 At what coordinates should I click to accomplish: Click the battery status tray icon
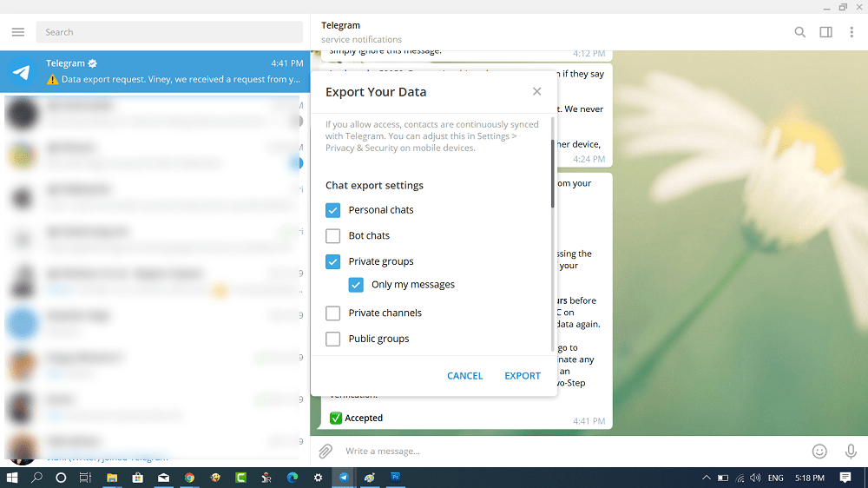point(723,478)
